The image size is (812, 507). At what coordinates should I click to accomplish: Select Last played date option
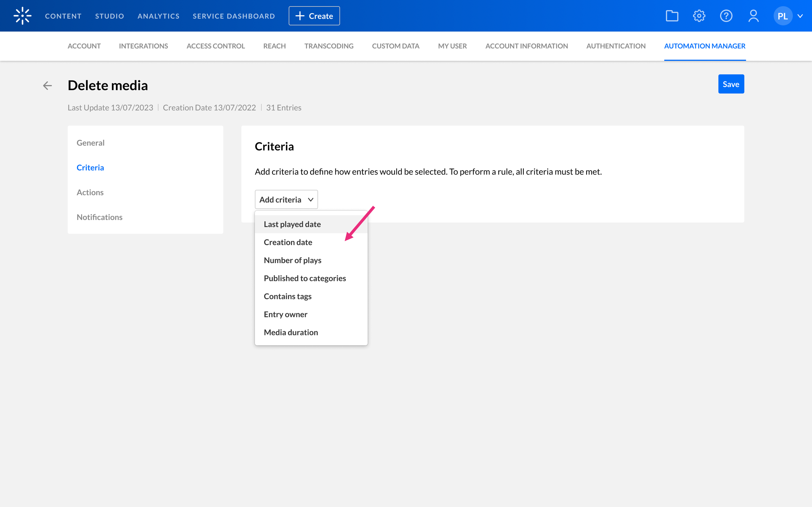tap(292, 224)
